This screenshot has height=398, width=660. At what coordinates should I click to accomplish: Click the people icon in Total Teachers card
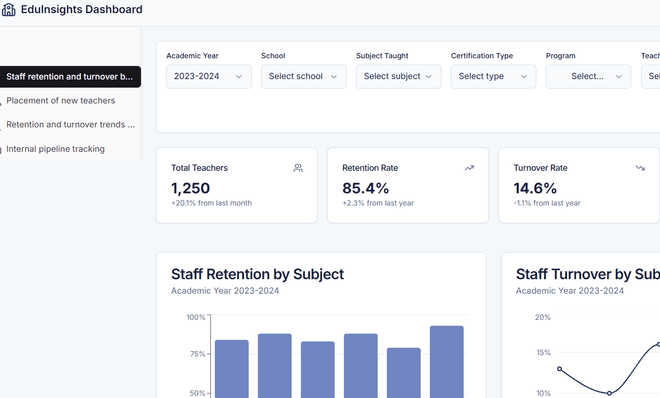pos(298,168)
